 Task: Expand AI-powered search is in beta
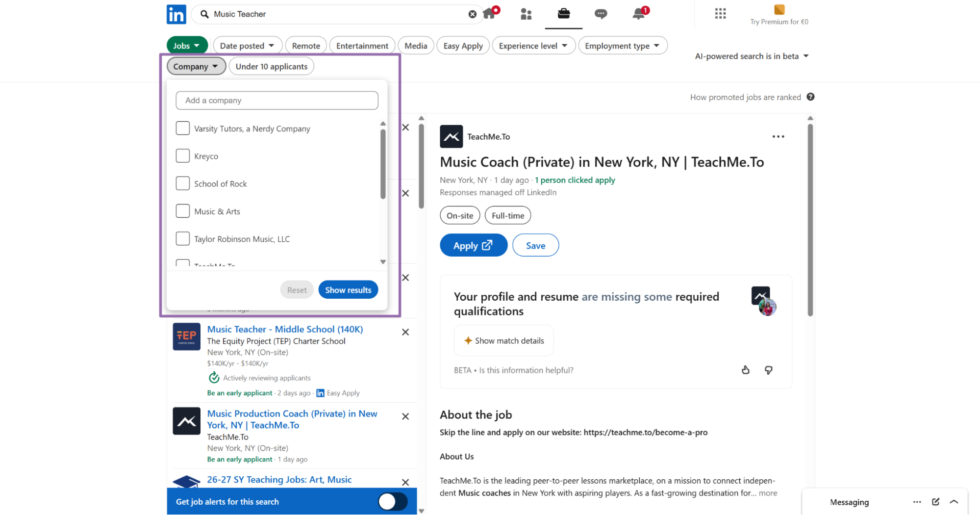click(752, 56)
